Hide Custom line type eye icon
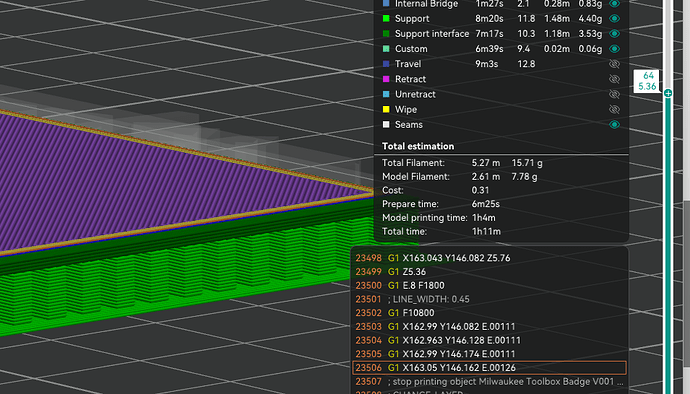Viewport: 690px width, 394px height. click(614, 49)
